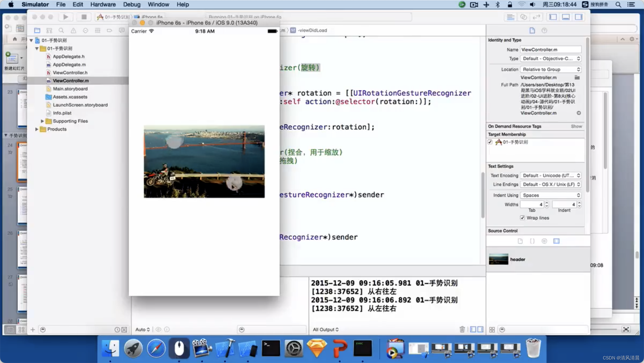Viewport: 644px width, 363px height.
Task: Adjust the Indent width stepper
Action: 579,204
